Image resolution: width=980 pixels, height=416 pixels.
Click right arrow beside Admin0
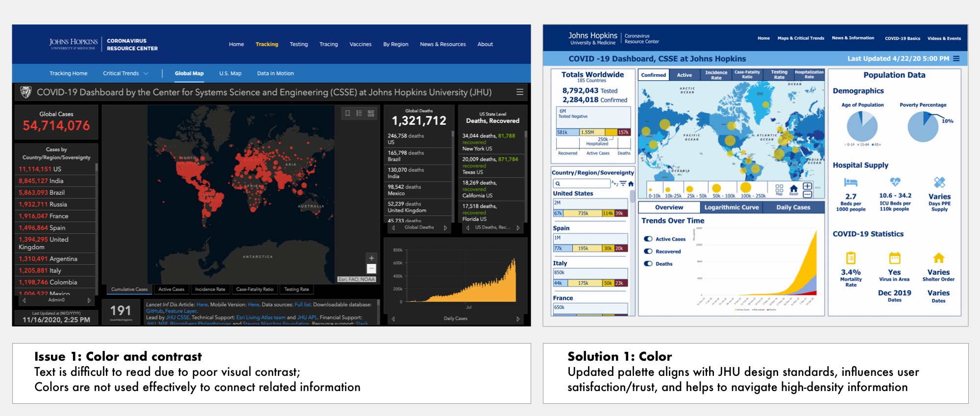point(89,300)
